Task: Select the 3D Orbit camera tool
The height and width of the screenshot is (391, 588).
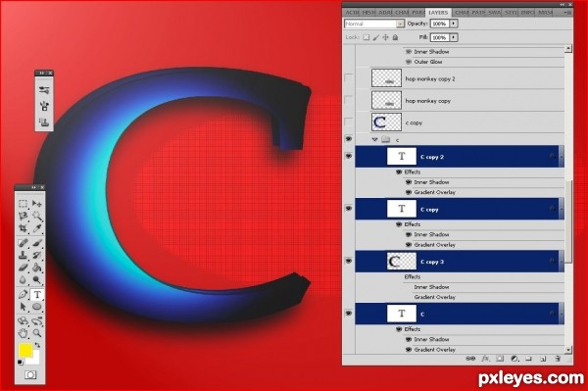Action: pyautogui.click(x=37, y=320)
